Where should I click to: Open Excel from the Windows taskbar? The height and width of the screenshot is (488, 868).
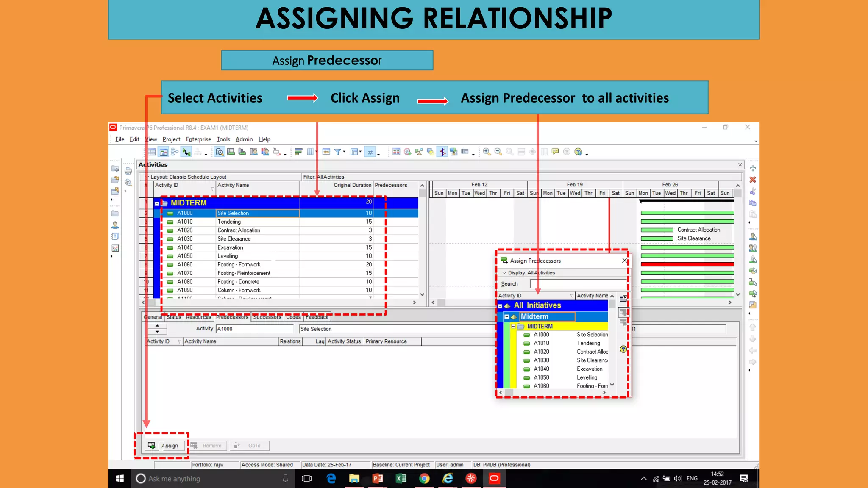pyautogui.click(x=401, y=479)
